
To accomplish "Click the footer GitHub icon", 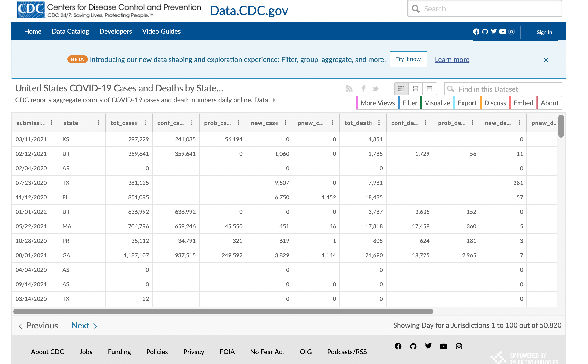I will (x=413, y=346).
